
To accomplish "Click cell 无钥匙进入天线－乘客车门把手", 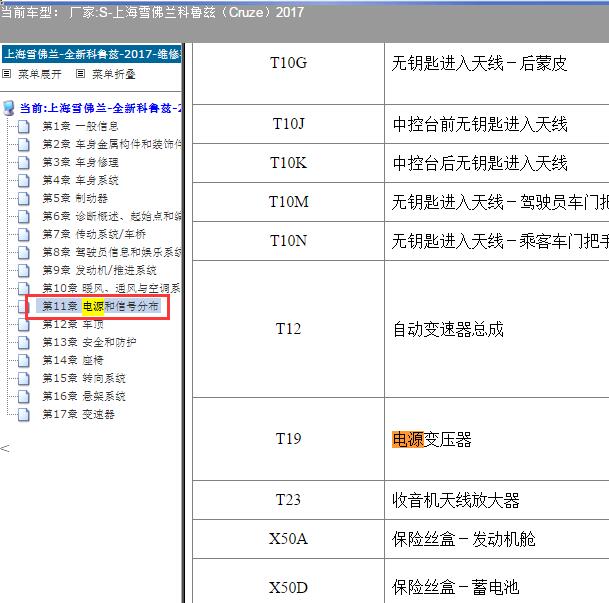I will click(497, 241).
